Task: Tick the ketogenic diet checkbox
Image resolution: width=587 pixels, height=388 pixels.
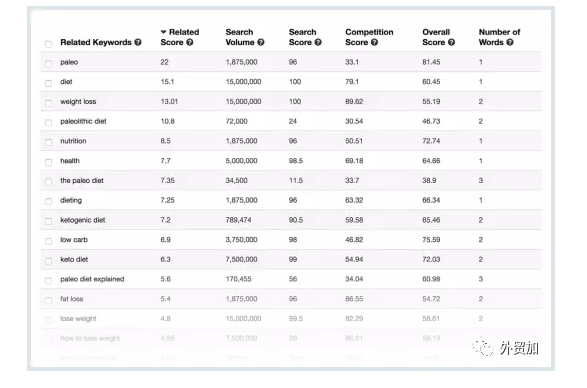Action: pyautogui.click(x=48, y=221)
